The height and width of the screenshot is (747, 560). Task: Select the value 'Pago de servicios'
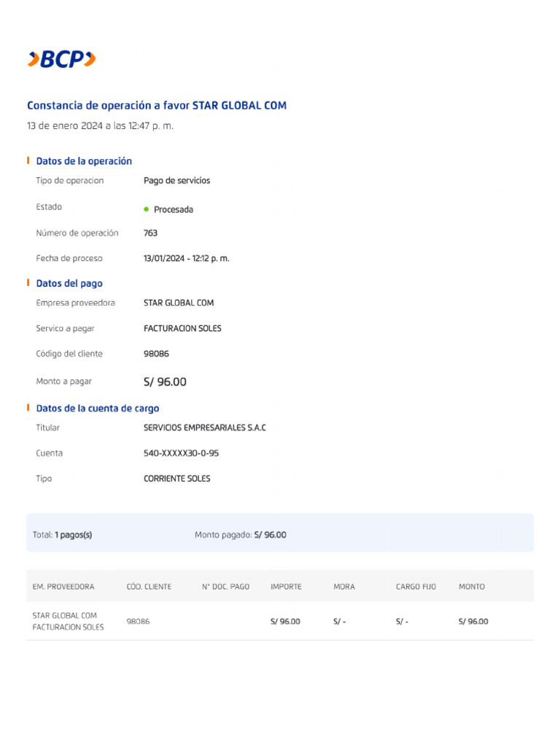point(176,181)
